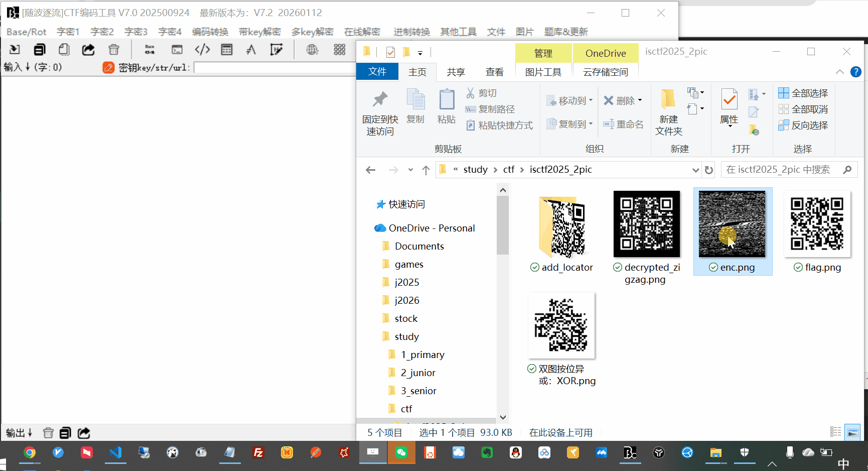Switch to details view icon in status bar

[x=835, y=432]
